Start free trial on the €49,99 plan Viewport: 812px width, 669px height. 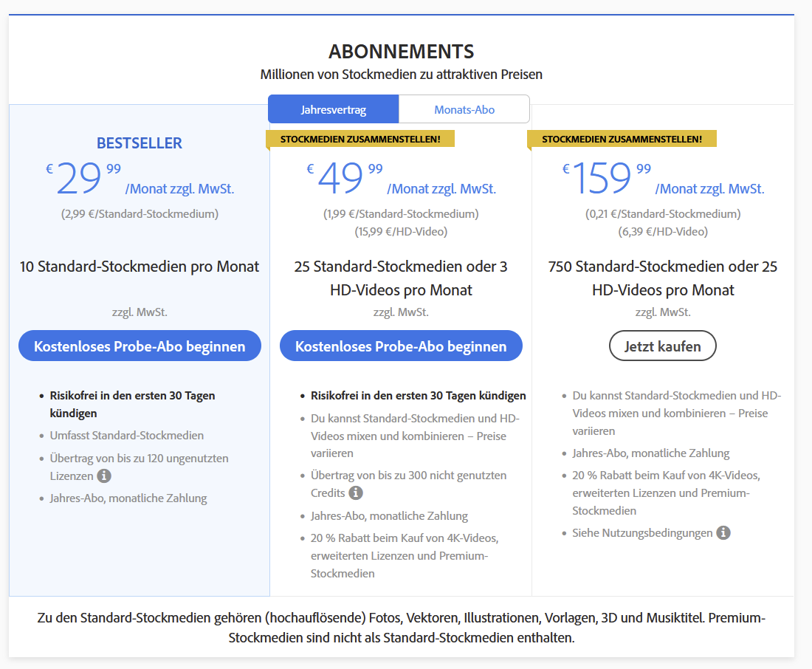coord(401,345)
